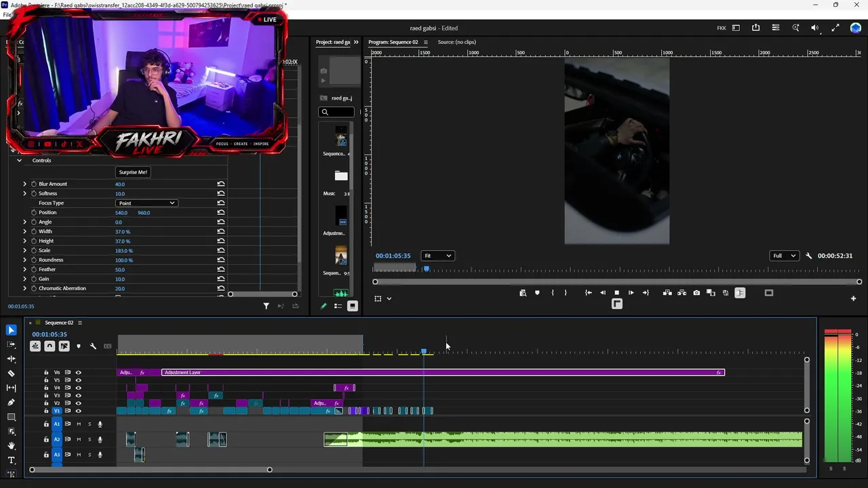
Task: Choose the Track Select Forward tool
Action: click(x=12, y=344)
